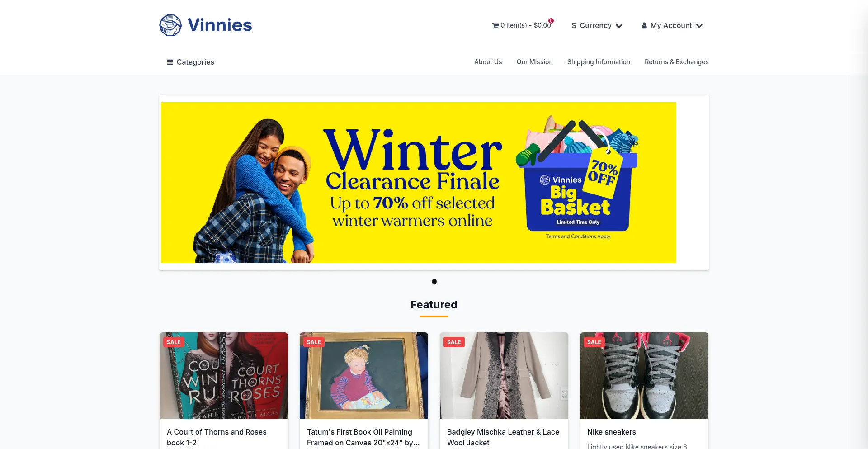868x449 pixels.
Task: Click the red cart count badge
Action: 551,21
